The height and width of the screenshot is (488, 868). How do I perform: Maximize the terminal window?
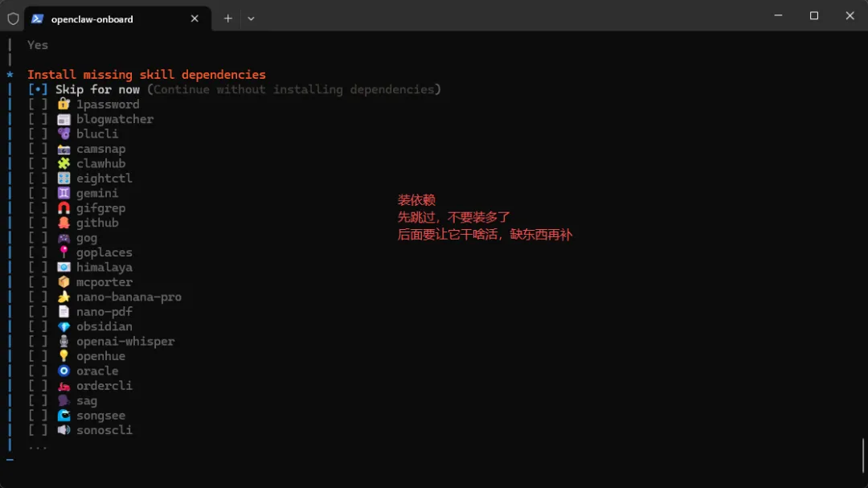tap(813, 15)
